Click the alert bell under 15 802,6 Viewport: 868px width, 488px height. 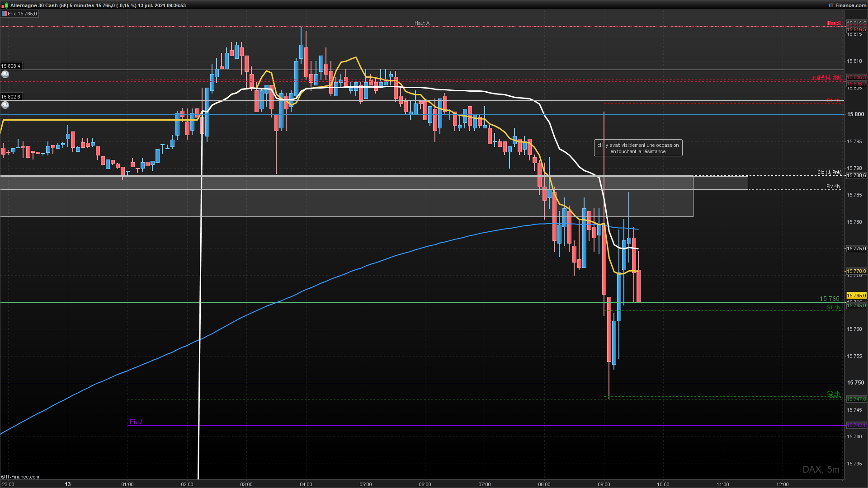5,105
